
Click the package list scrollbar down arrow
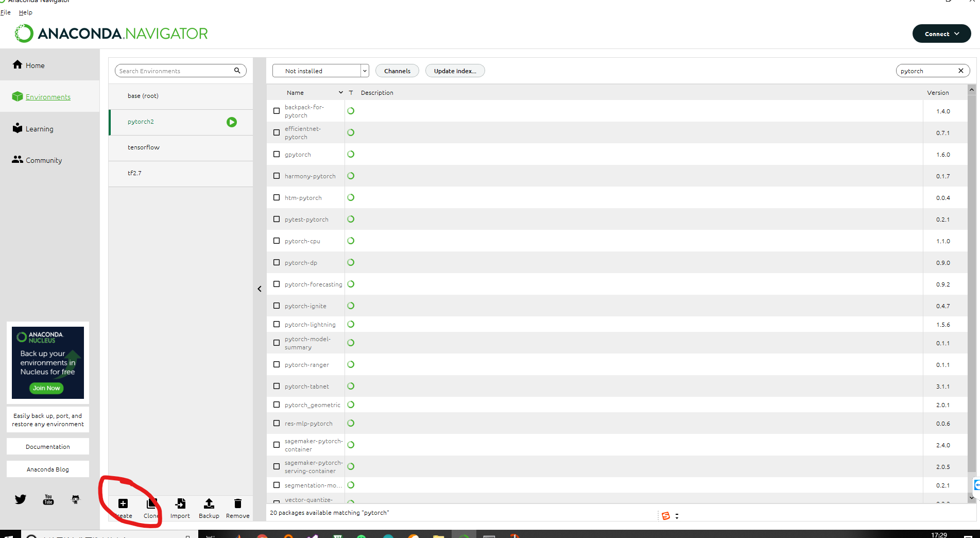(x=972, y=498)
